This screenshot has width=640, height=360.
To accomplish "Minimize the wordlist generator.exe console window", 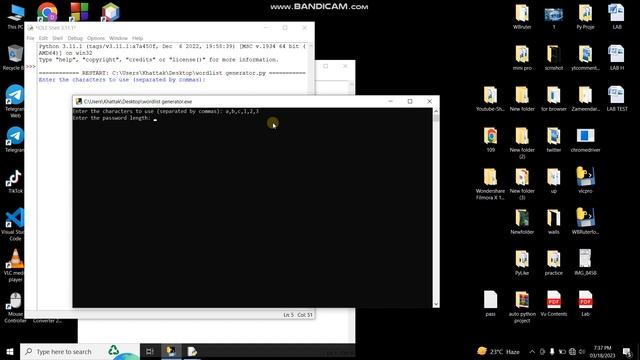I will (391, 101).
